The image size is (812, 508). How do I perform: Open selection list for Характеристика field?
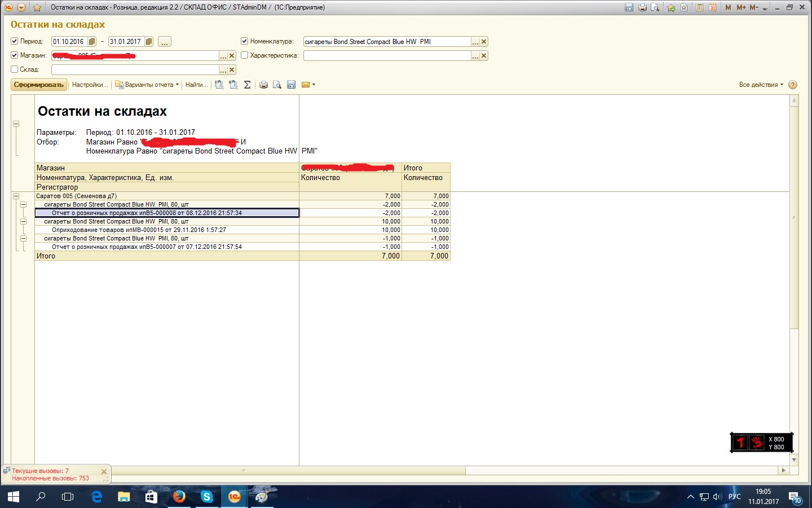point(475,56)
